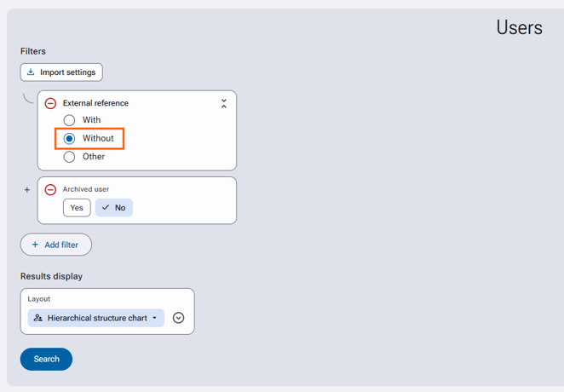
Task: Open Import settings
Action: [x=61, y=72]
